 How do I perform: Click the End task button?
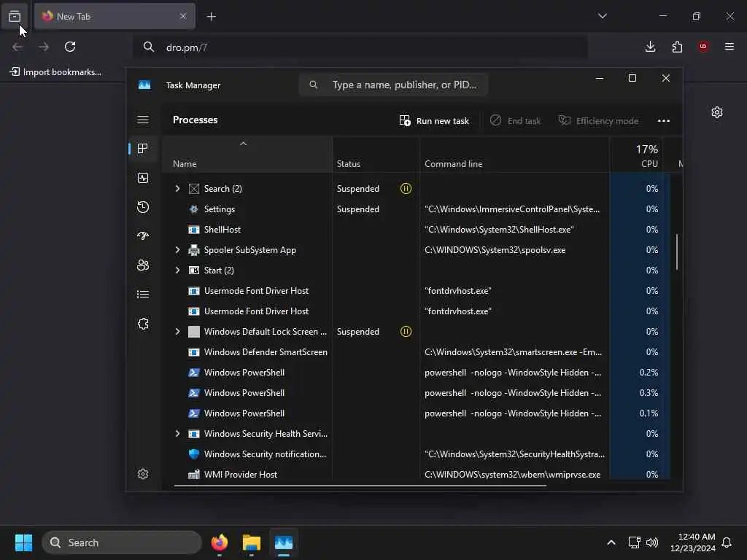pos(516,121)
